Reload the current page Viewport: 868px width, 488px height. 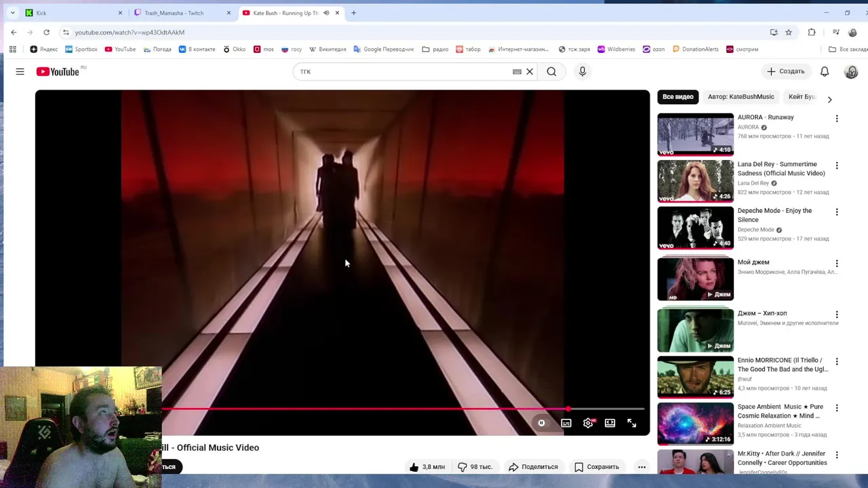pyautogui.click(x=46, y=32)
